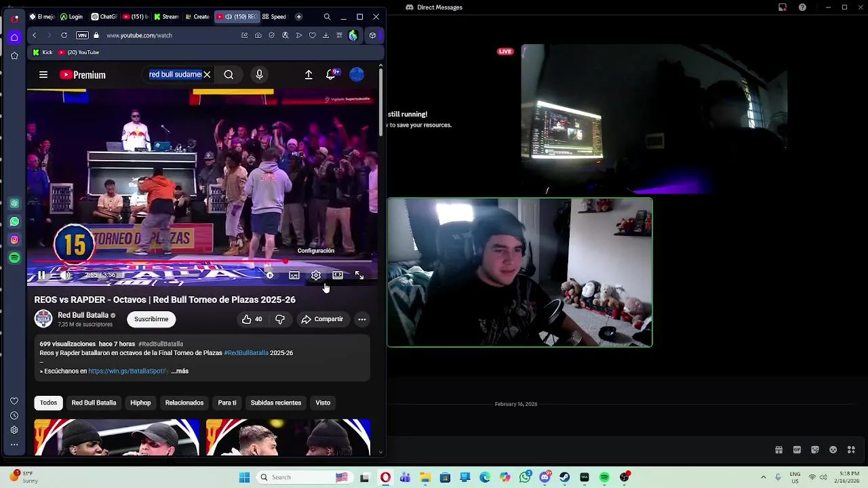Image resolution: width=868 pixels, height=488 pixels.
Task: Clear the YouTube search text
Action: (x=207, y=75)
